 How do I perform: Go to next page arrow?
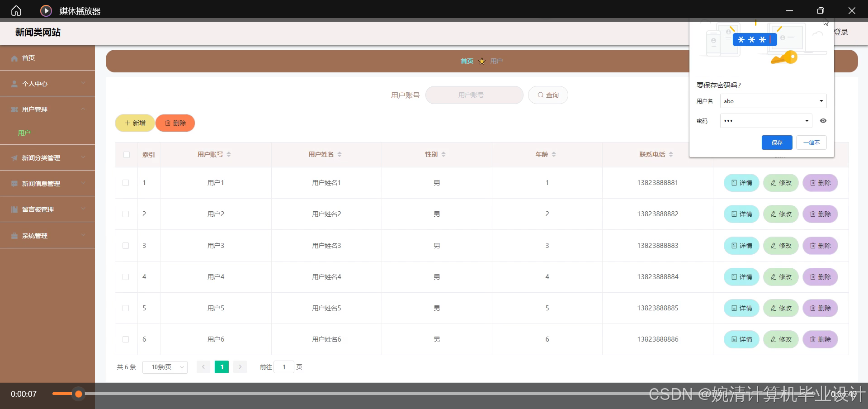240,367
